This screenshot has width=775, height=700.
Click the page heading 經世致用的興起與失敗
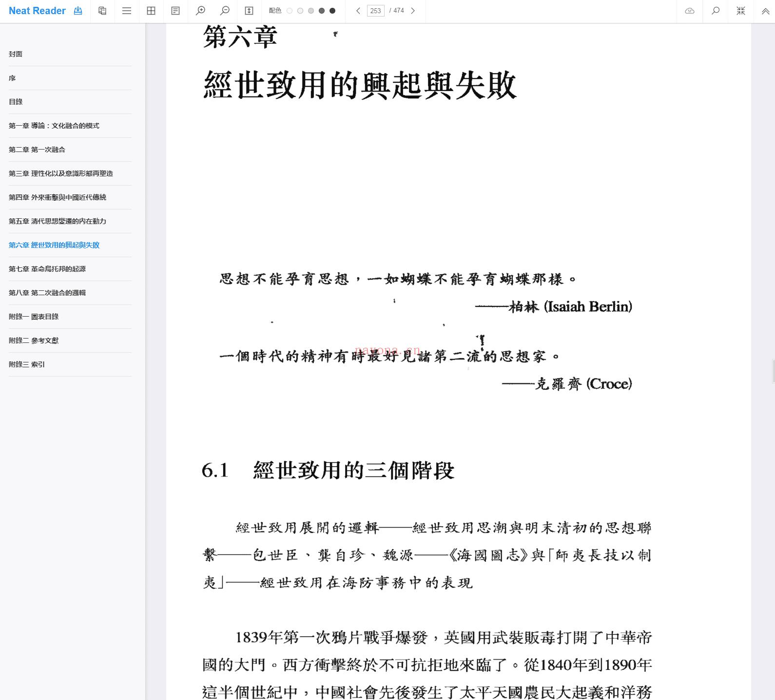tap(360, 85)
